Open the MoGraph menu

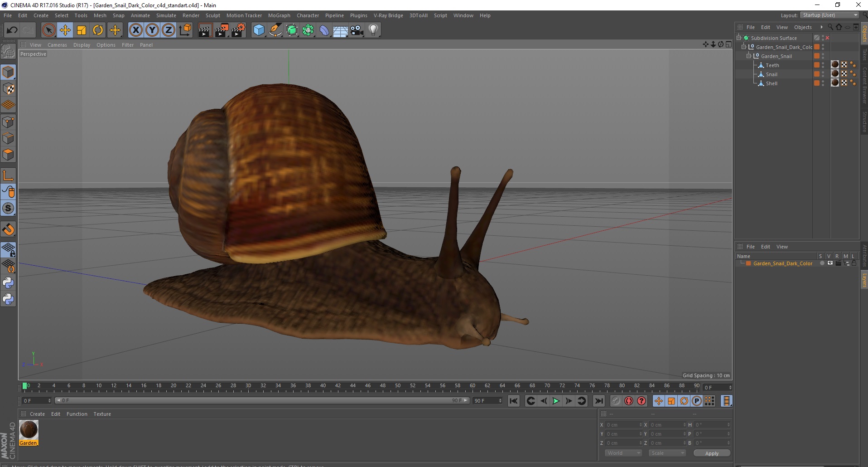pos(279,15)
